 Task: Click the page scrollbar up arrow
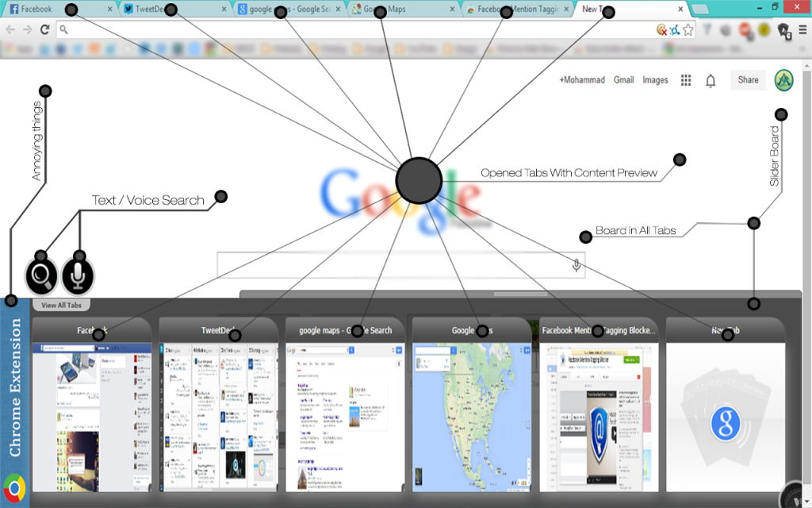[806, 66]
